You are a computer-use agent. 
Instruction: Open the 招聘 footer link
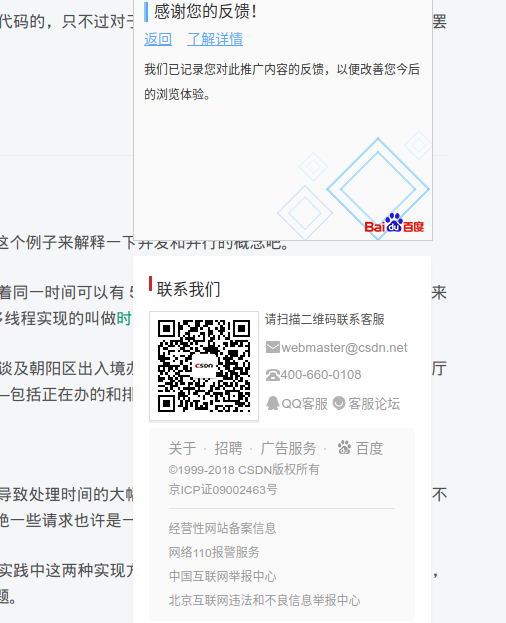(228, 449)
